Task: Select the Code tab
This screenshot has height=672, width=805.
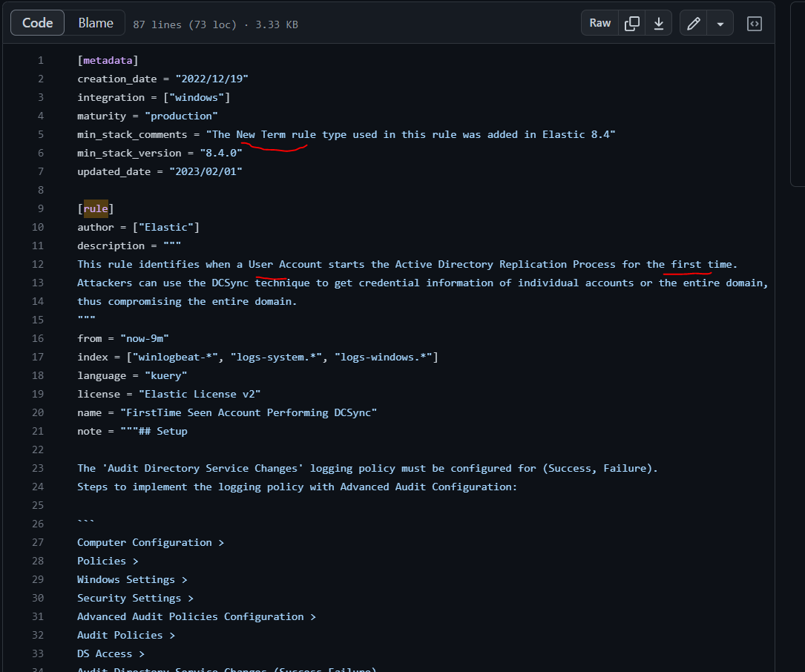Action: point(37,22)
